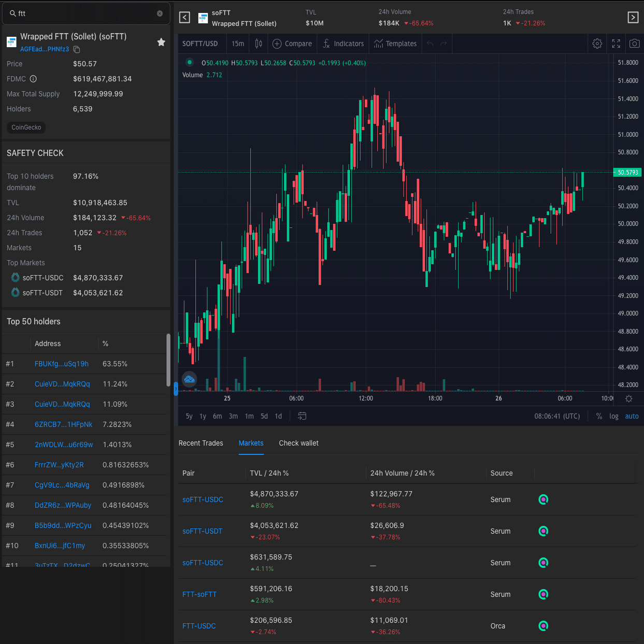This screenshot has height=644, width=644.
Task: Open holder #8 address DdZR6z...WPAuby
Action: (63, 506)
